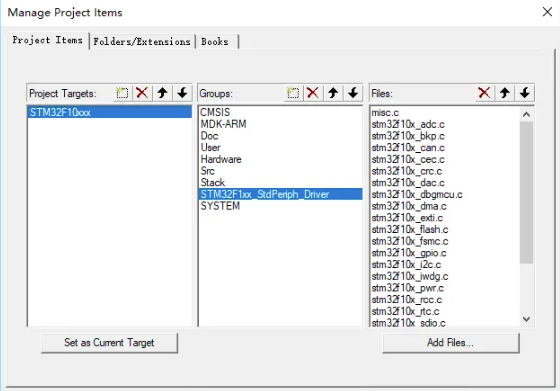The image size is (560, 391).
Task: Add a new group
Action: pos(293,93)
